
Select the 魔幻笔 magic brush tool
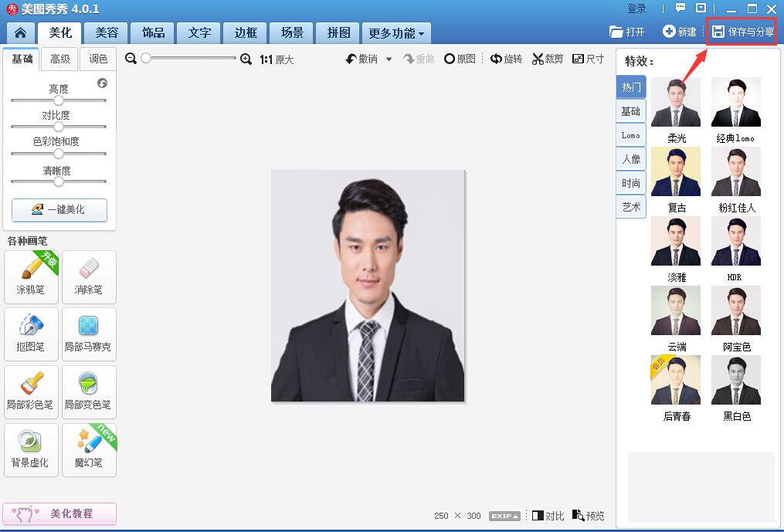click(x=89, y=449)
